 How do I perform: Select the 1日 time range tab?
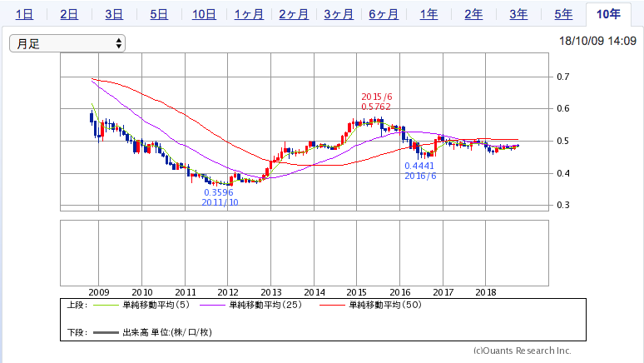click(x=25, y=14)
